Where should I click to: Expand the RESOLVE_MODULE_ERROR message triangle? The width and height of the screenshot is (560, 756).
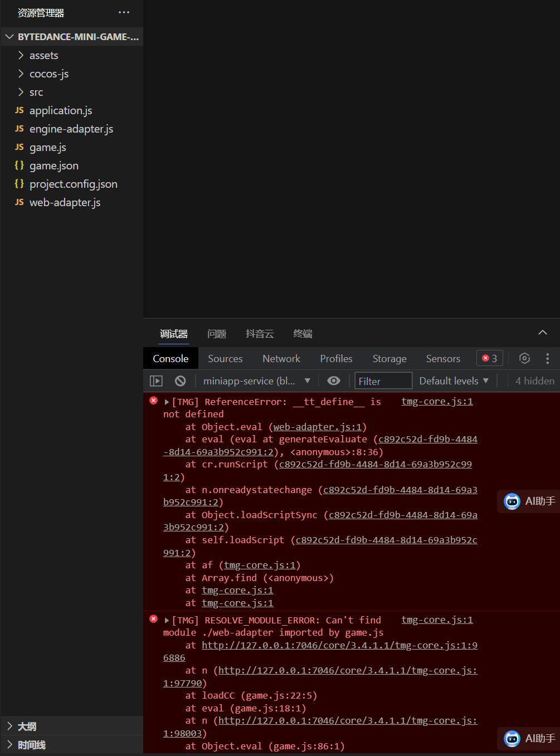point(167,620)
